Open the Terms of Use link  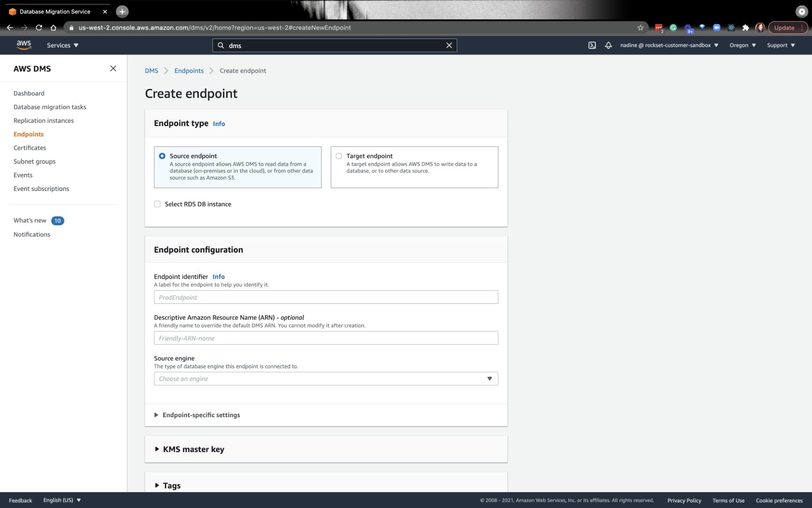point(728,500)
